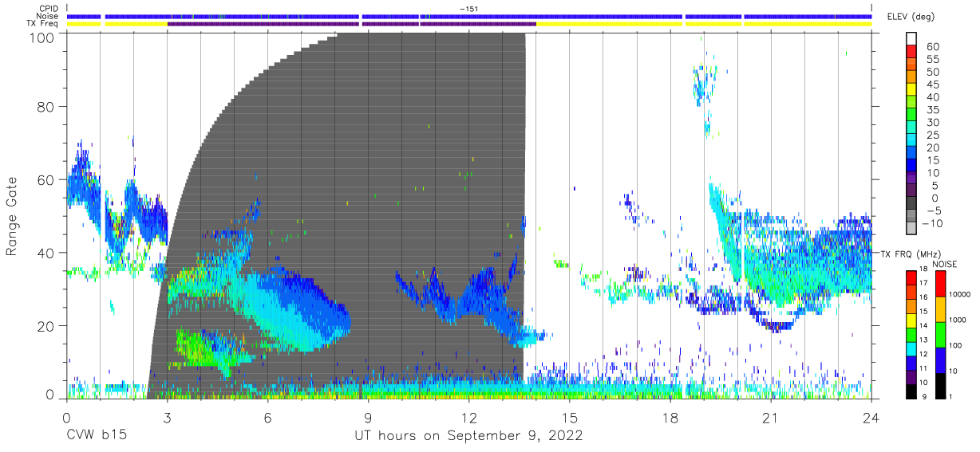Click the 'Range Gate' y-axis title

point(12,216)
